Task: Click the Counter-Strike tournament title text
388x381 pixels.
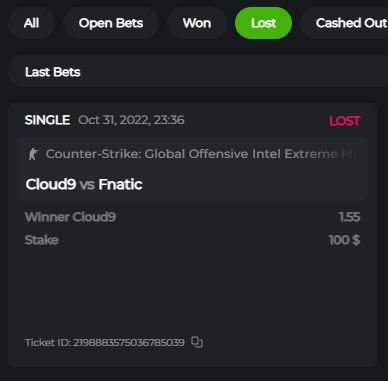Action: click(201, 154)
